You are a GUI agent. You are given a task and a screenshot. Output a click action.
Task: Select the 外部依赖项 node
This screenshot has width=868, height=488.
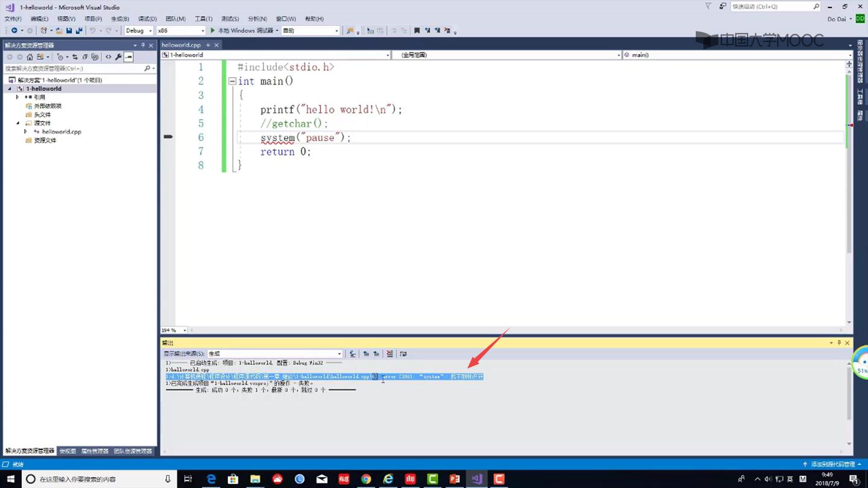48,106
